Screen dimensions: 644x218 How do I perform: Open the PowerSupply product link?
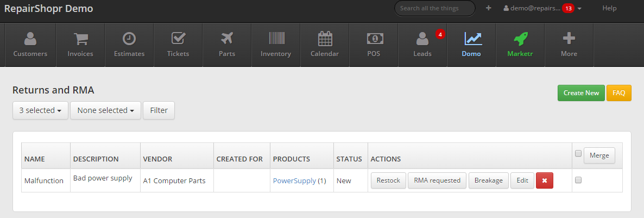click(x=294, y=181)
